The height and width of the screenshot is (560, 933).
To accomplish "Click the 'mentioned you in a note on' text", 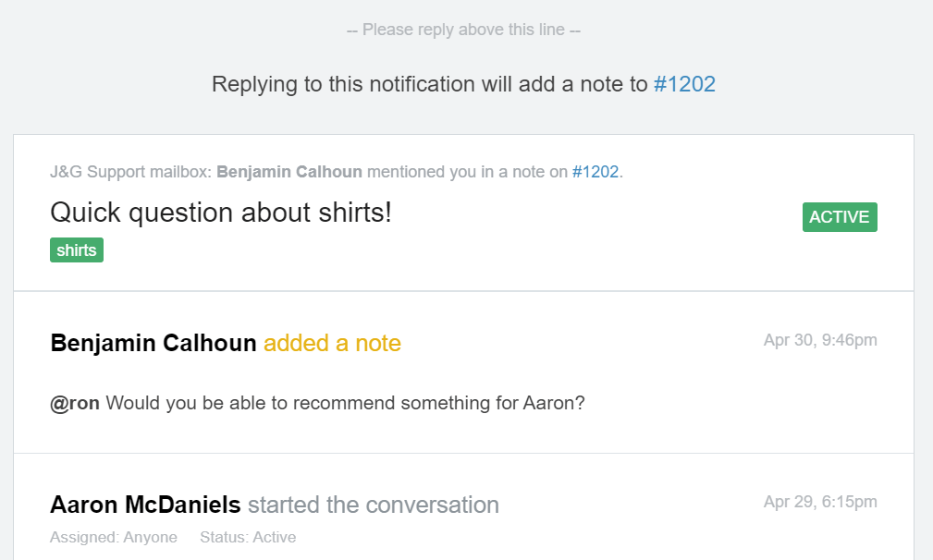I will [x=467, y=172].
